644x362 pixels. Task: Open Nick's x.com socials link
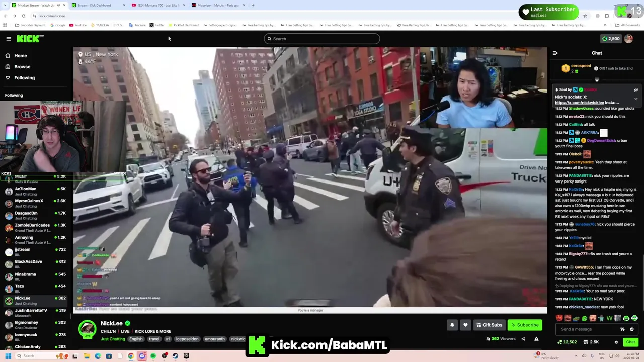[580, 103]
